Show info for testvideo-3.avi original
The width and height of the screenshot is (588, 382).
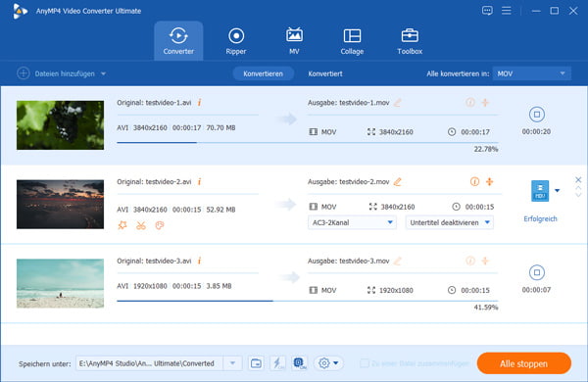(x=200, y=261)
